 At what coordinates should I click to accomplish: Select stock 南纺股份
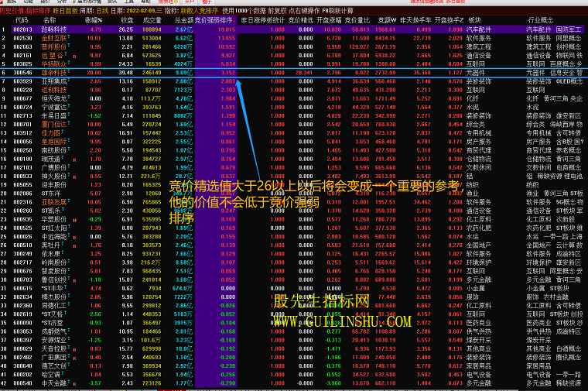pyautogui.click(x=53, y=150)
